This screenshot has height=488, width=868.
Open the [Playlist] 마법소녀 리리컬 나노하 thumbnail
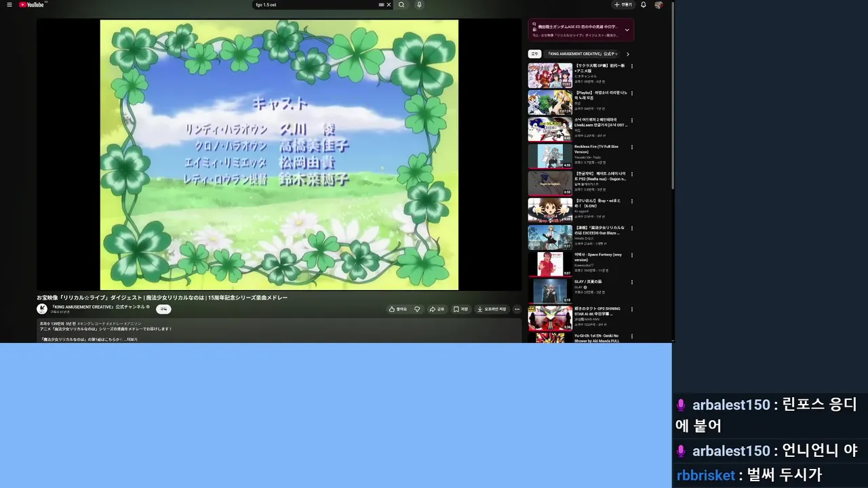550,102
